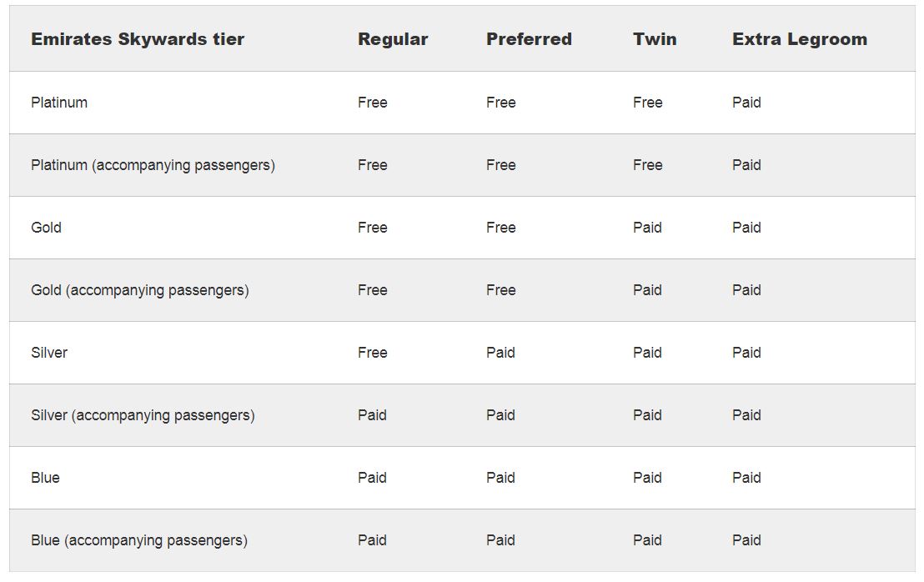Click the "Preferred" column header
The height and width of the screenshot is (582, 924).
(529, 39)
